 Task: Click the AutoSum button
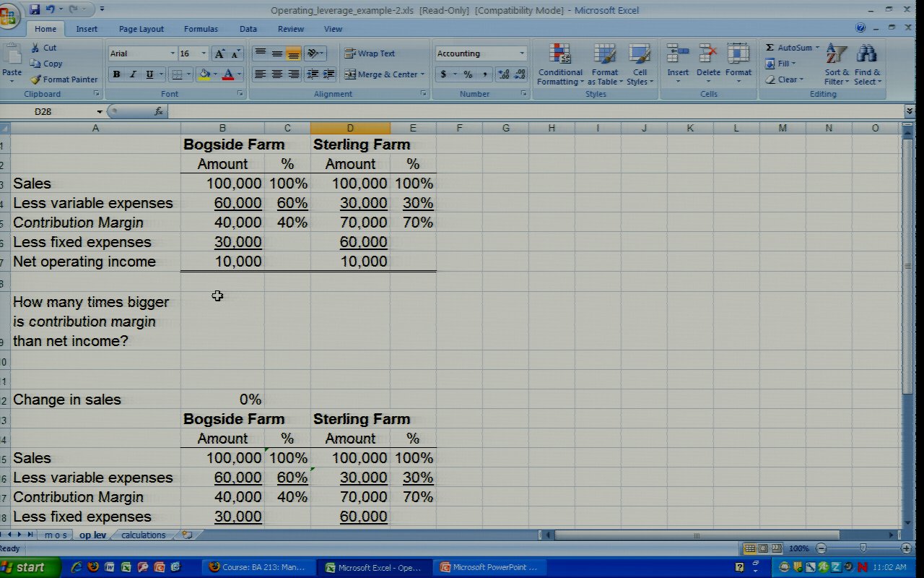tap(788, 48)
